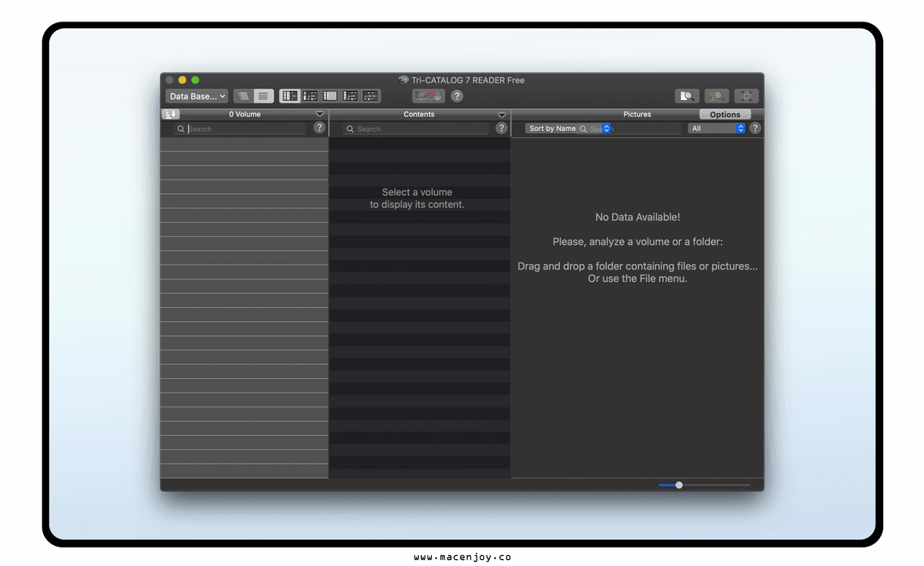Open help for the Contents search

coord(501,128)
